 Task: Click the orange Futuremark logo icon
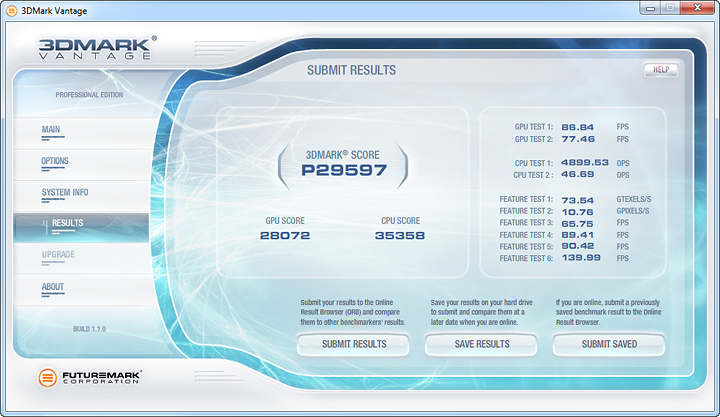47,378
